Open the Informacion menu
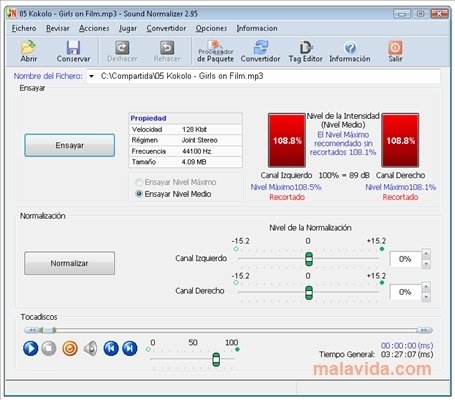The height and width of the screenshot is (400, 455). pyautogui.click(x=257, y=28)
